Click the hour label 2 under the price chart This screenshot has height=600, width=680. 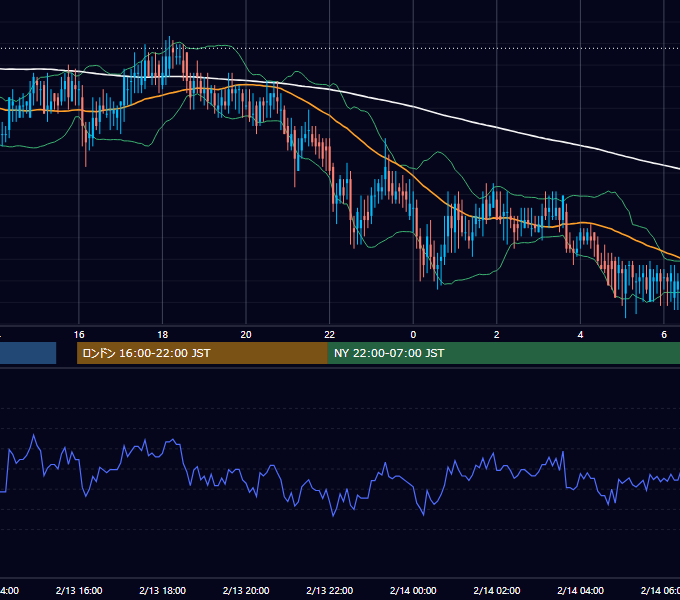coord(497,335)
